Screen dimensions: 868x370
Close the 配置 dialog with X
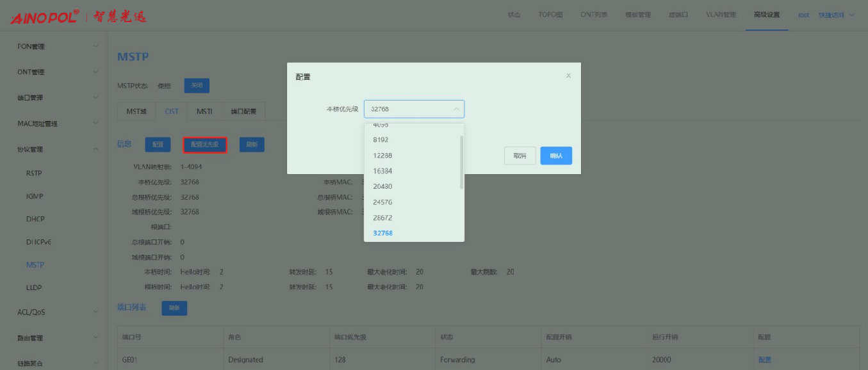[568, 76]
